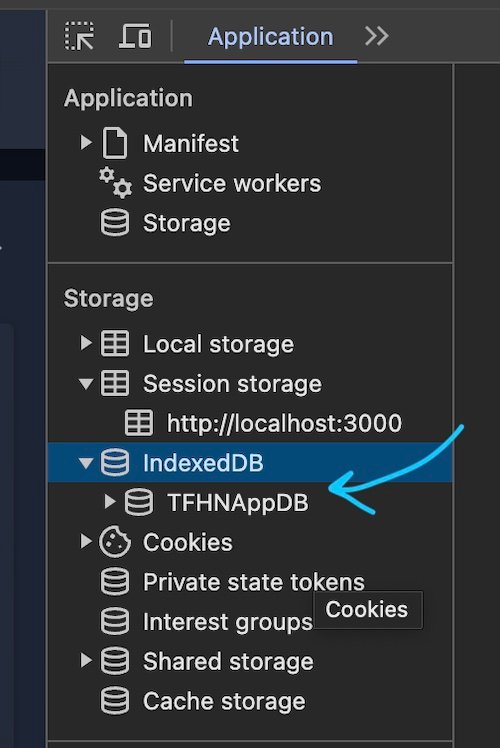Screen dimensions: 500x748
Task: Activate the inspect element picker icon
Action: pyautogui.click(x=79, y=36)
